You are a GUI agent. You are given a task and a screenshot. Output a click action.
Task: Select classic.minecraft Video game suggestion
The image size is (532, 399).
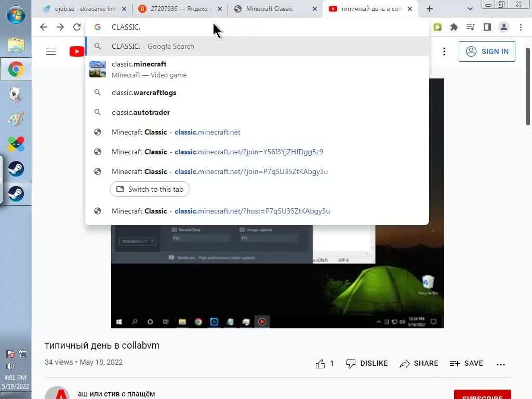tap(257, 70)
